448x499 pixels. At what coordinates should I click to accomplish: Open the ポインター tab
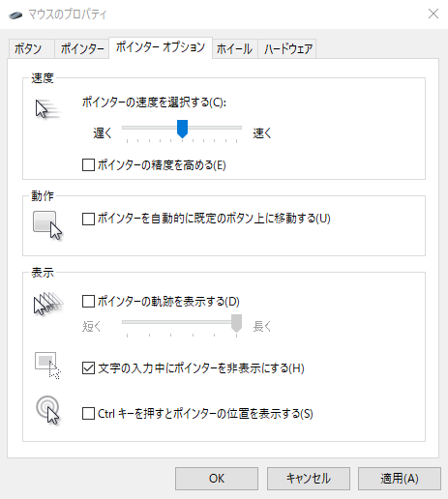[81, 49]
